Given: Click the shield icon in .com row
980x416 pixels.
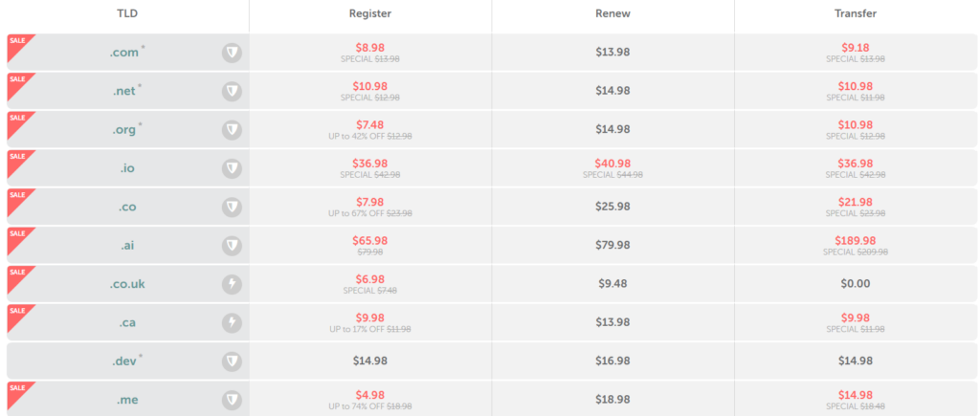Looking at the screenshot, I should pos(232,54).
